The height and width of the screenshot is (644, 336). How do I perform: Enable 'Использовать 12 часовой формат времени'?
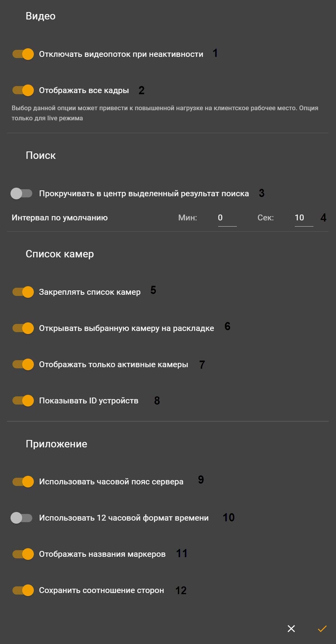pyautogui.click(x=21, y=518)
